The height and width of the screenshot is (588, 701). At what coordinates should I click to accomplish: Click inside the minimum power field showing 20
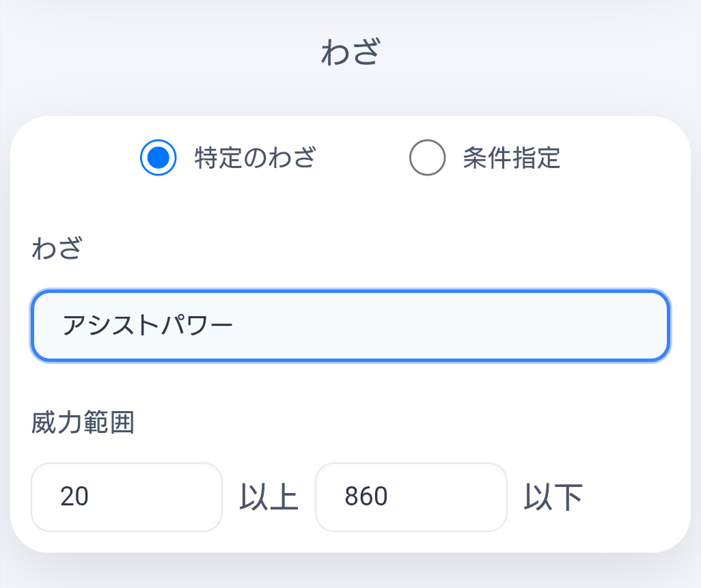(126, 497)
